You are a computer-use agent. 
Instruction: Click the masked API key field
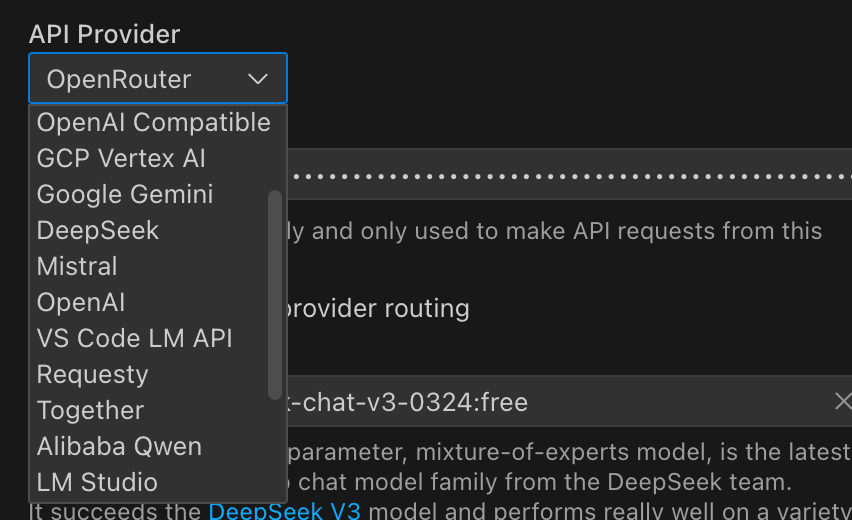click(x=569, y=174)
